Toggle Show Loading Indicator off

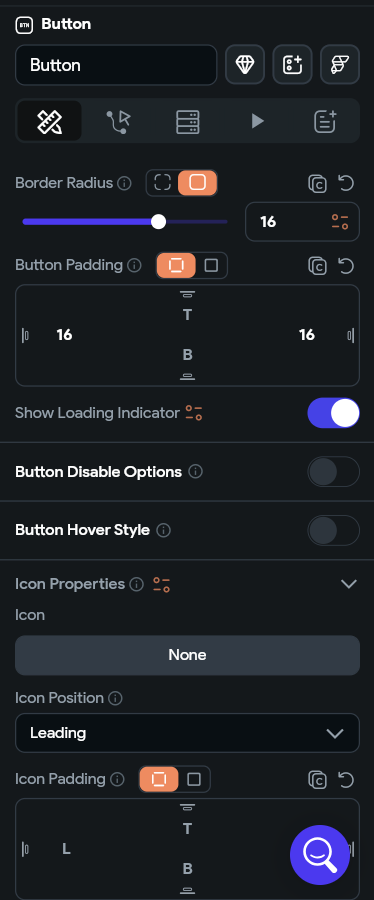coord(333,413)
